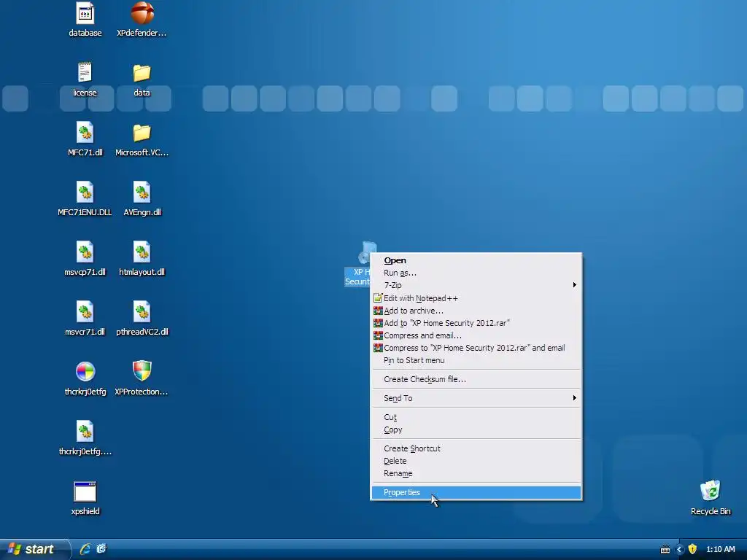This screenshot has width=747, height=560.
Task: Choose Delete in the context menu
Action: [x=476, y=461]
